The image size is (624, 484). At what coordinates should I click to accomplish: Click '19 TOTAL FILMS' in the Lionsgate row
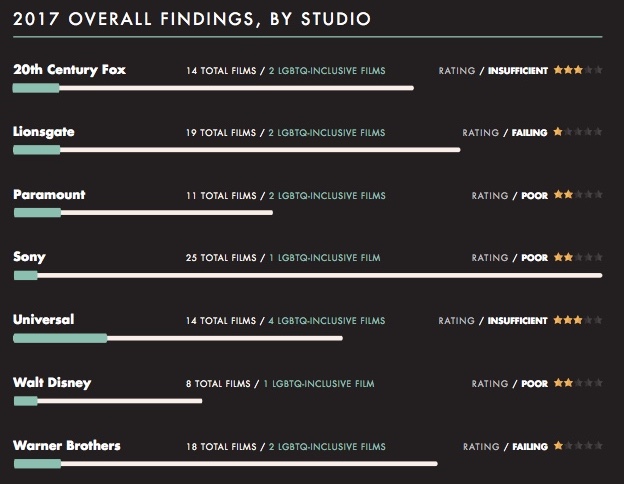click(x=221, y=133)
